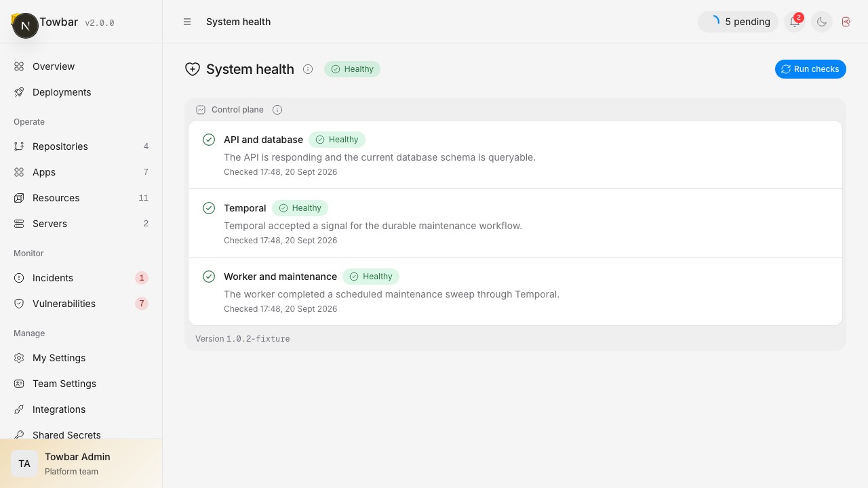Click the Servers stack icon
Screen dimensions: 868x488
tap(19, 224)
